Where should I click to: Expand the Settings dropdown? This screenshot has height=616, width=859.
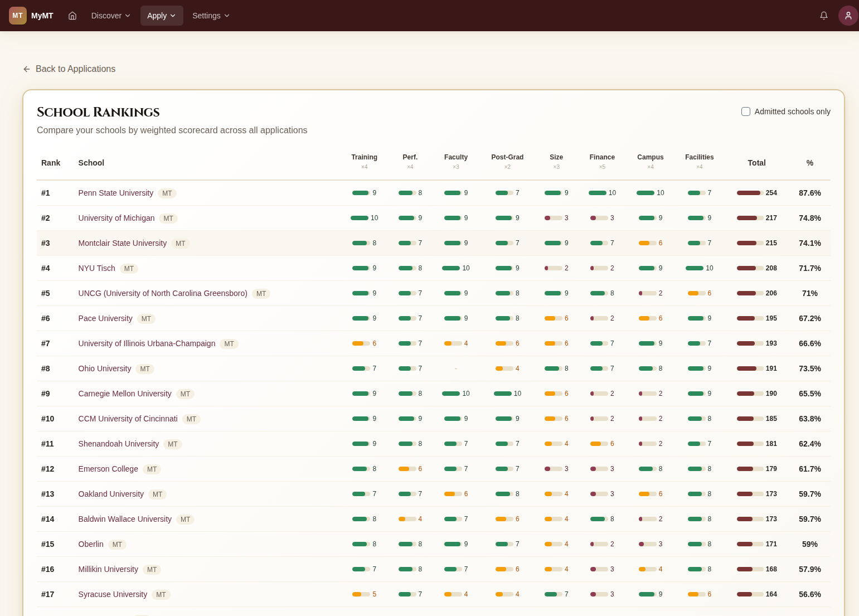coord(211,16)
